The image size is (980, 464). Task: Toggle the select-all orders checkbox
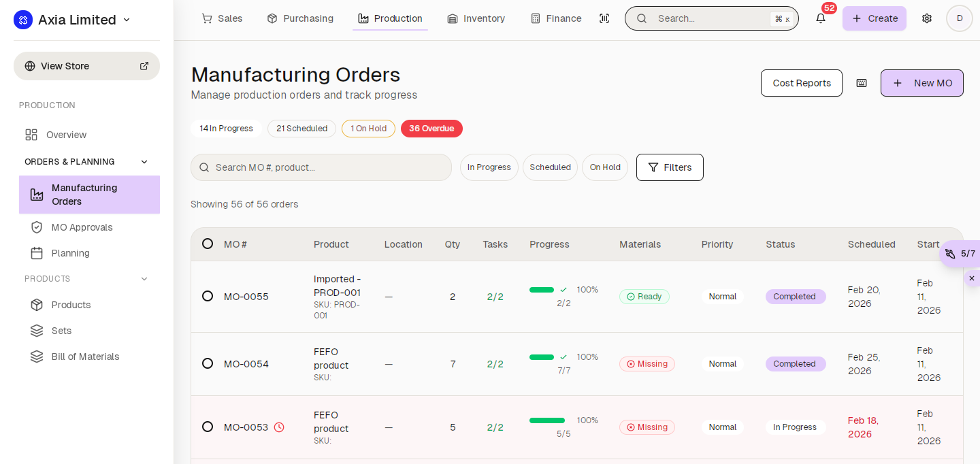pos(208,244)
